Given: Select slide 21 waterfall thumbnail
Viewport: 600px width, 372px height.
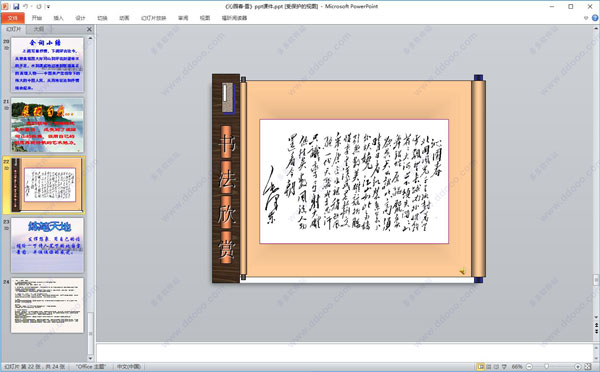Looking at the screenshot, I should [47, 125].
